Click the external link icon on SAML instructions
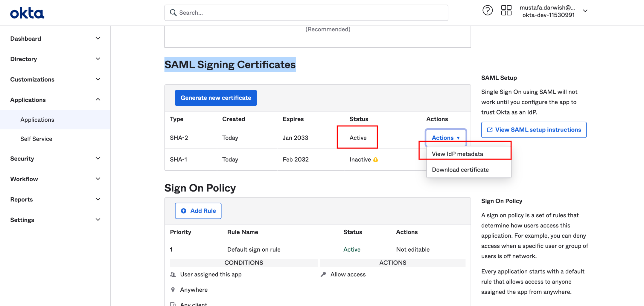The height and width of the screenshot is (306, 644). tap(490, 130)
